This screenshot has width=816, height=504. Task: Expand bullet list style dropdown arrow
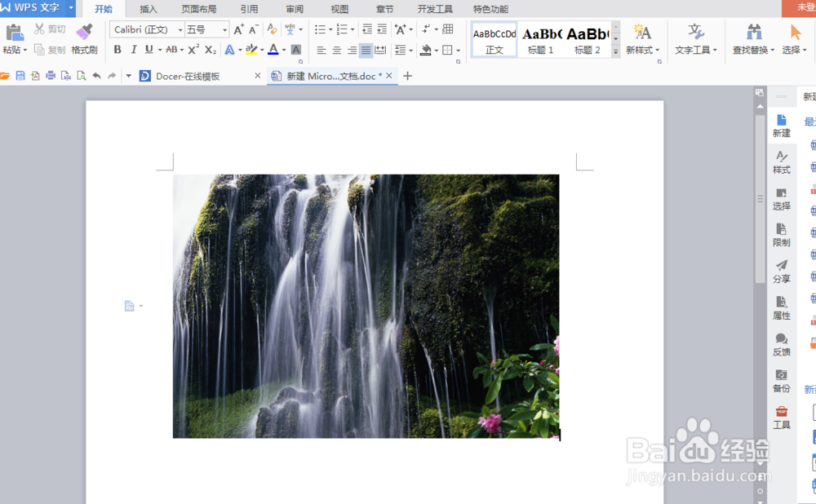pos(330,29)
